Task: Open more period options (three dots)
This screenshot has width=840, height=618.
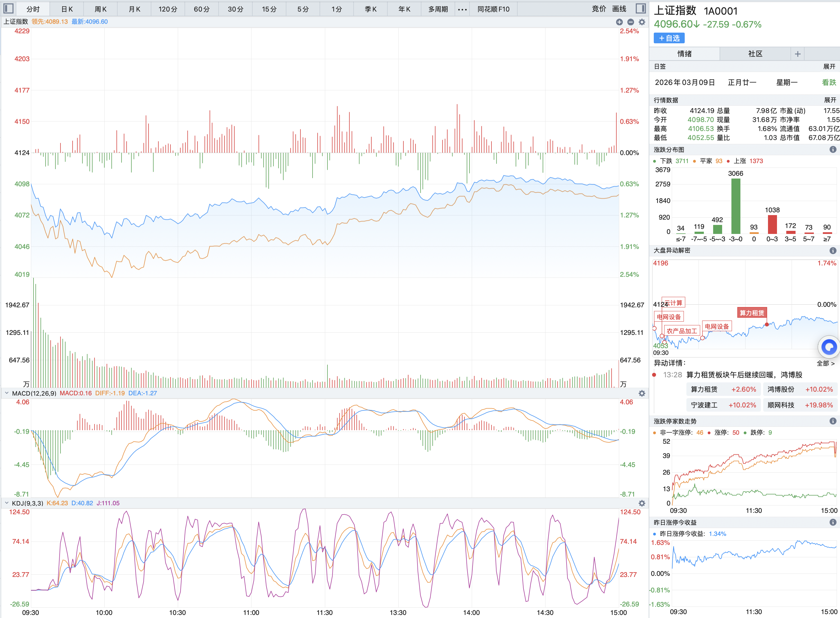Action: point(462,9)
